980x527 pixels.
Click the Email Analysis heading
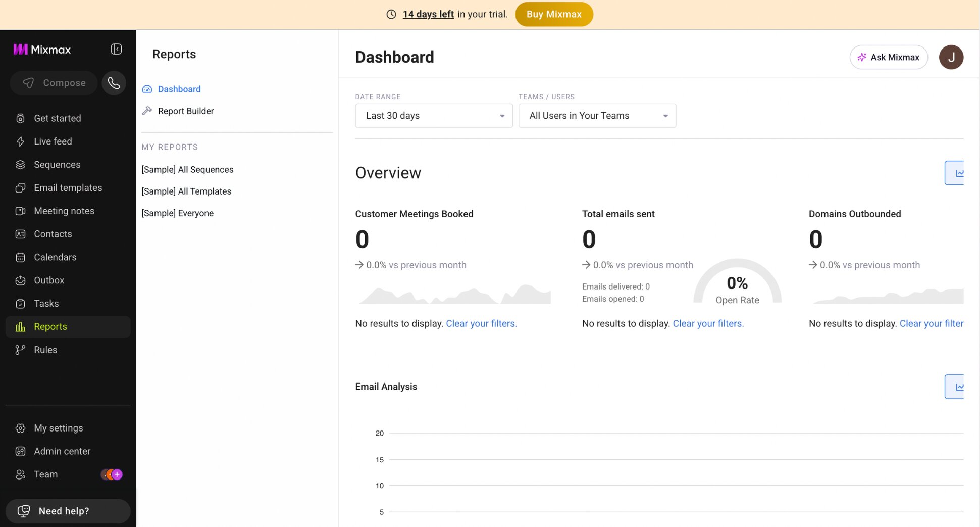coord(386,387)
